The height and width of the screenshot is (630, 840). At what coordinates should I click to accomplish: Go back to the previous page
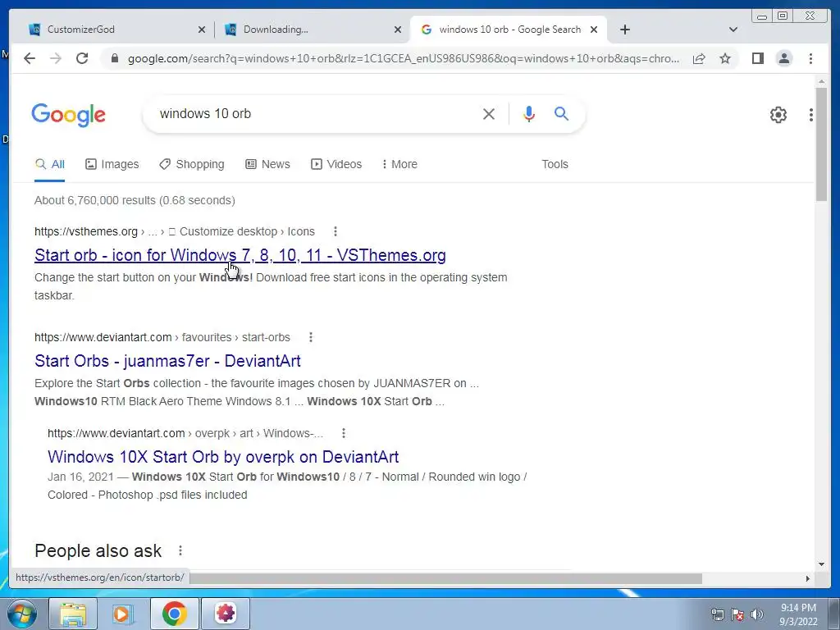pyautogui.click(x=30, y=58)
